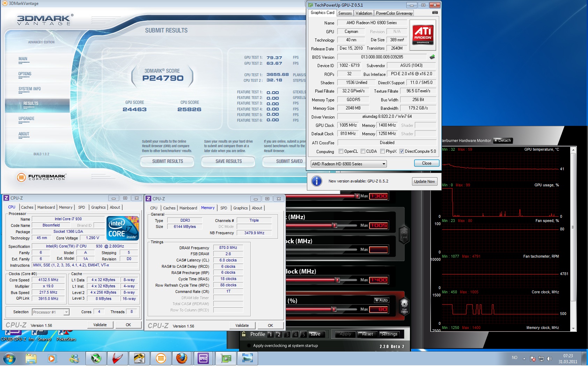Open Afterburner Settings

point(389,334)
